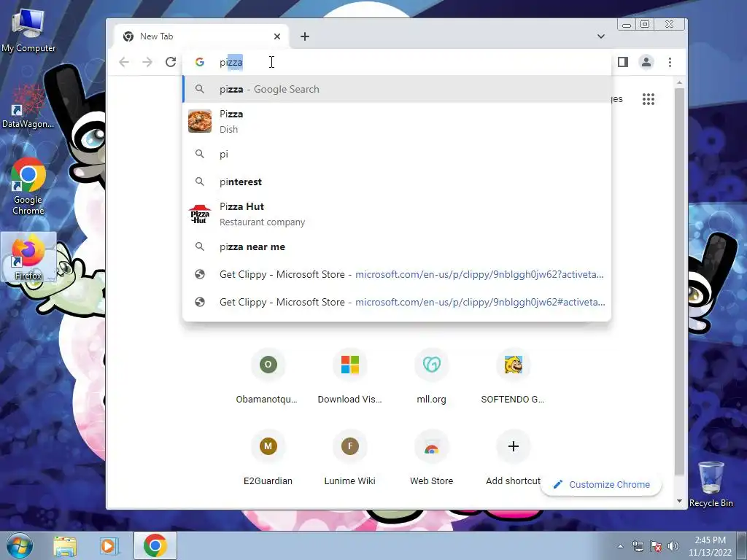Select the New Tab tab
This screenshot has width=747, height=560.
click(201, 36)
